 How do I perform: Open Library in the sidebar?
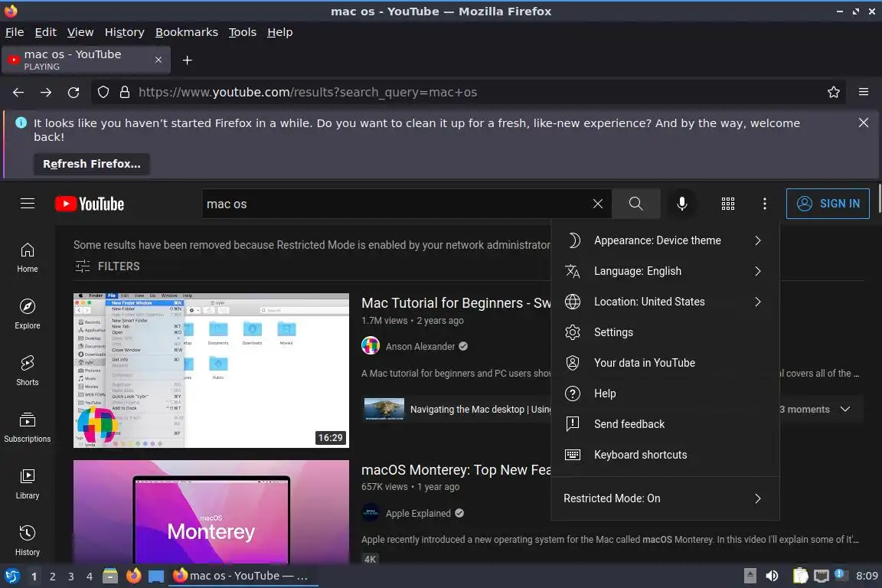click(27, 484)
